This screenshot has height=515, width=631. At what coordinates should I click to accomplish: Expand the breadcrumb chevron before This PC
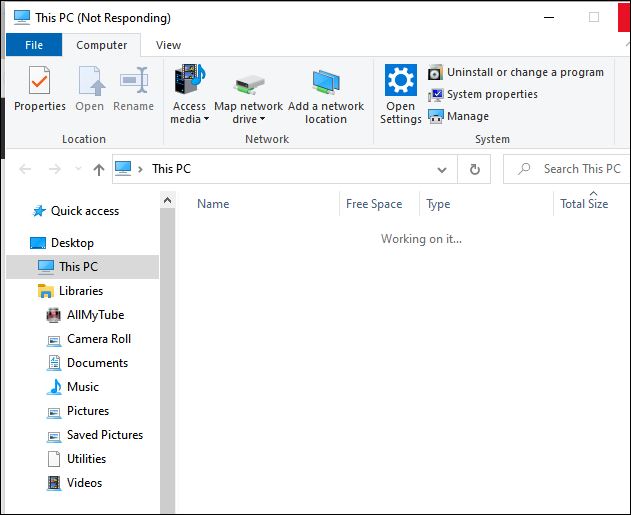(x=140, y=169)
